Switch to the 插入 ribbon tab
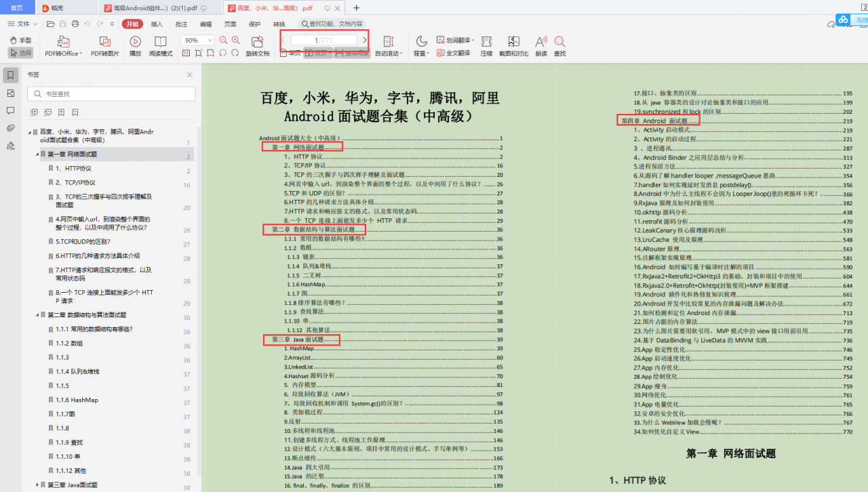This screenshot has height=492, width=868. point(157,24)
